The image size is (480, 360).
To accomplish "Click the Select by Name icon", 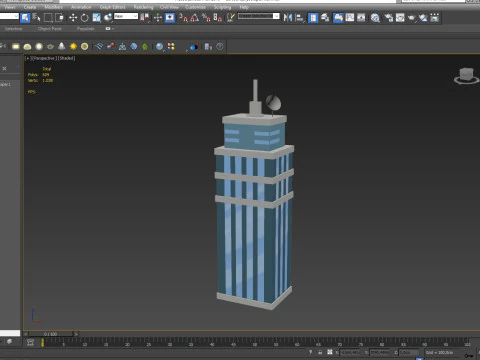I will point(36,17).
